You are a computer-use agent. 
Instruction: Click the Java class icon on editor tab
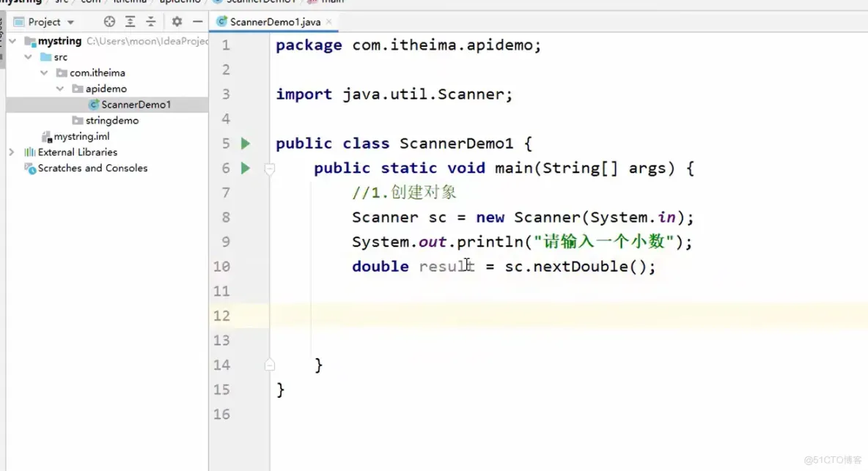point(221,21)
